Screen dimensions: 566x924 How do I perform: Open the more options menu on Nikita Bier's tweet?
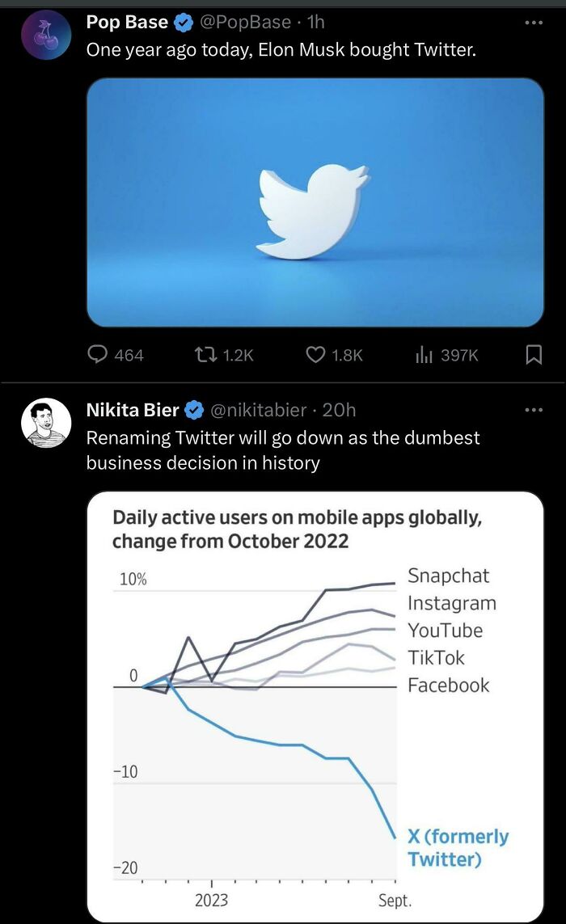coord(533,410)
